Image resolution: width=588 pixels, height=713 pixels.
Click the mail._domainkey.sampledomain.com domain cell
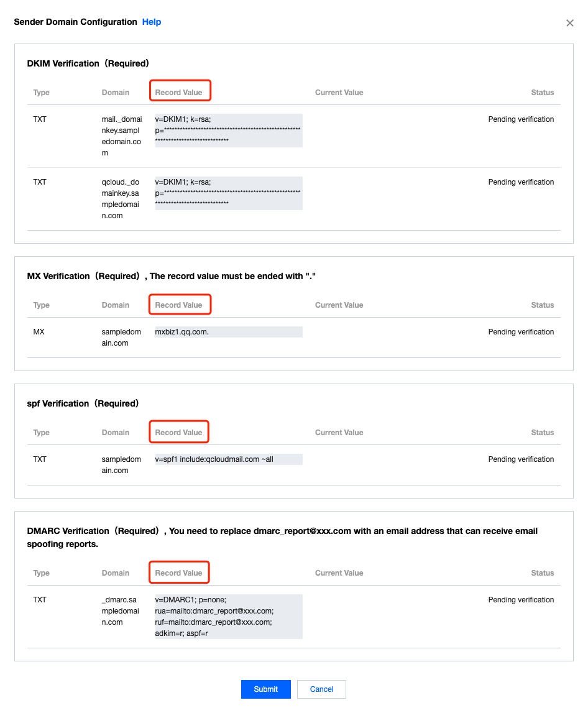click(x=122, y=136)
